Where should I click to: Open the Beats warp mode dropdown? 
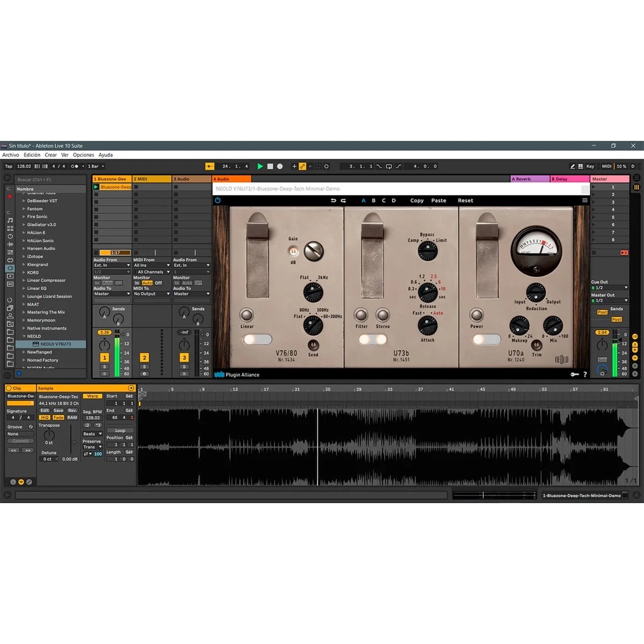(92, 434)
